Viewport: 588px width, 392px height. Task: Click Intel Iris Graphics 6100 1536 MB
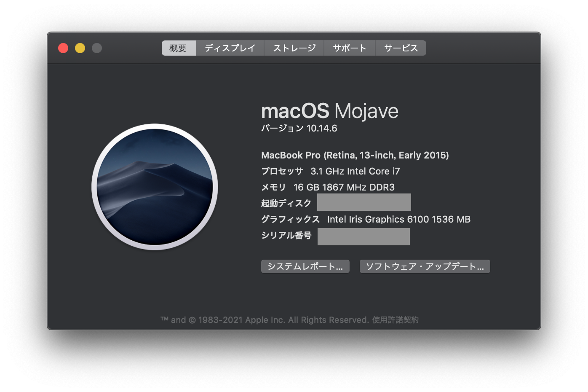[399, 219]
